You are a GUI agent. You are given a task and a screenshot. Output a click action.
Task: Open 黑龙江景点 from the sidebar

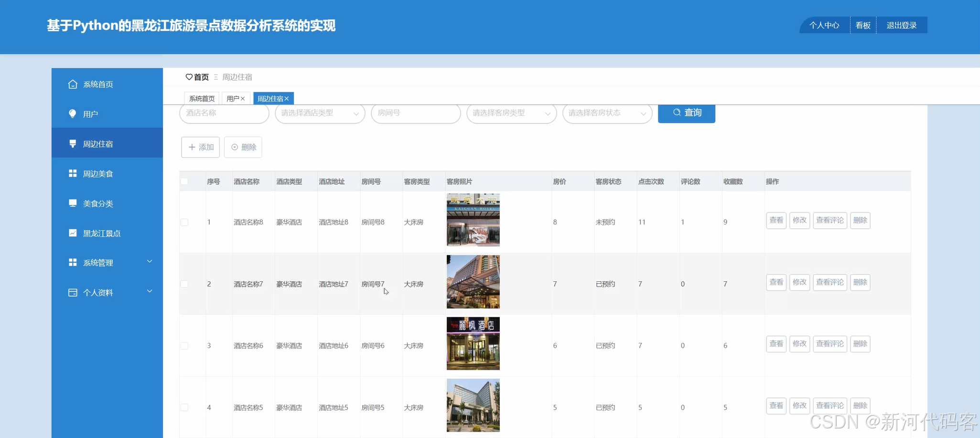107,233
